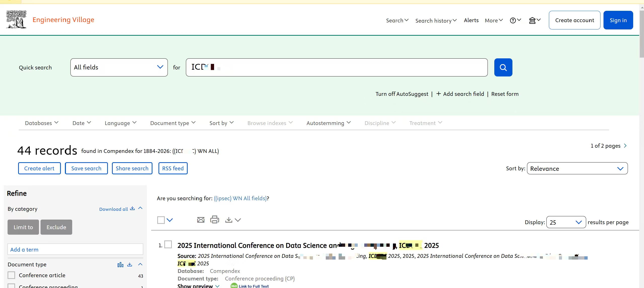644x288 pixels.
Task: Open the first result title link
Action: (x=308, y=245)
